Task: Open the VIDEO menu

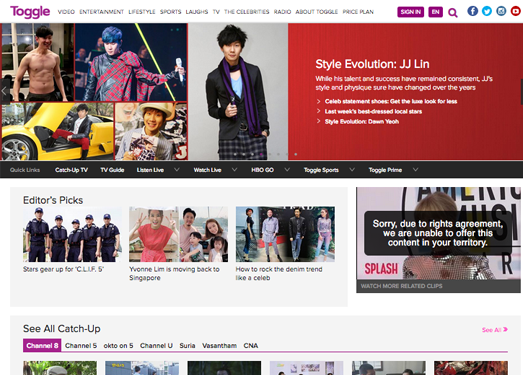Action: point(66,12)
